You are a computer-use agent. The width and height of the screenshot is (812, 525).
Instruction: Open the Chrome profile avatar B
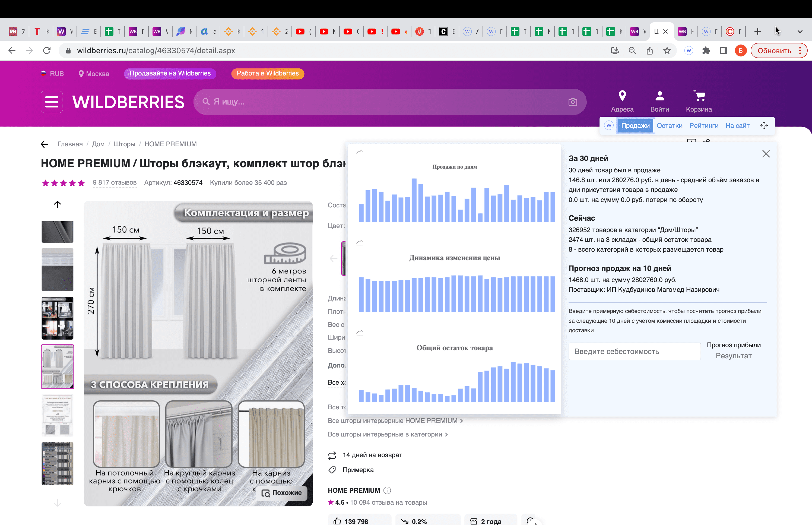click(740, 50)
